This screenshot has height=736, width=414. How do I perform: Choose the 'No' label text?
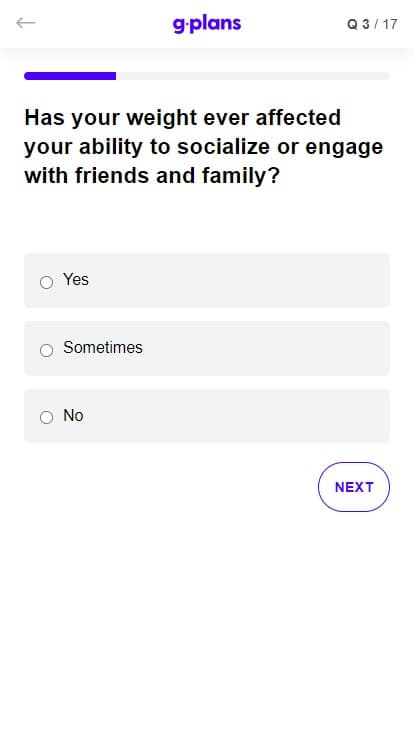tap(73, 415)
